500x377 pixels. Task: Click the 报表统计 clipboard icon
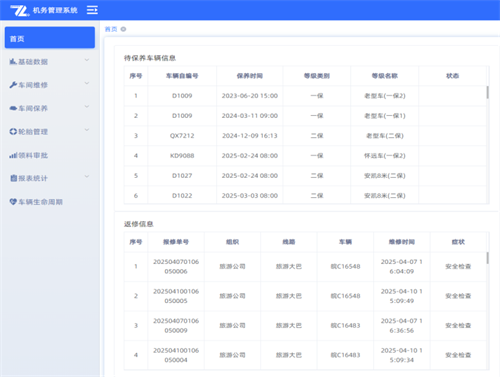coord(13,178)
